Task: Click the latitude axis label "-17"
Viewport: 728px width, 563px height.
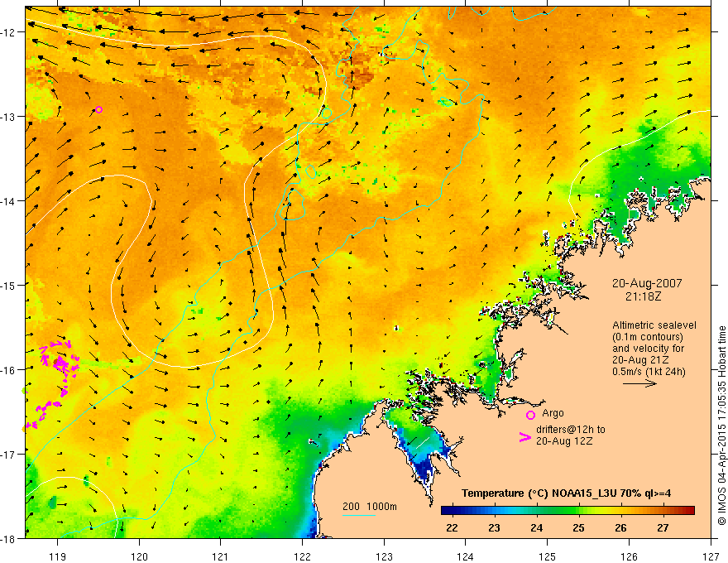Action: (8, 455)
